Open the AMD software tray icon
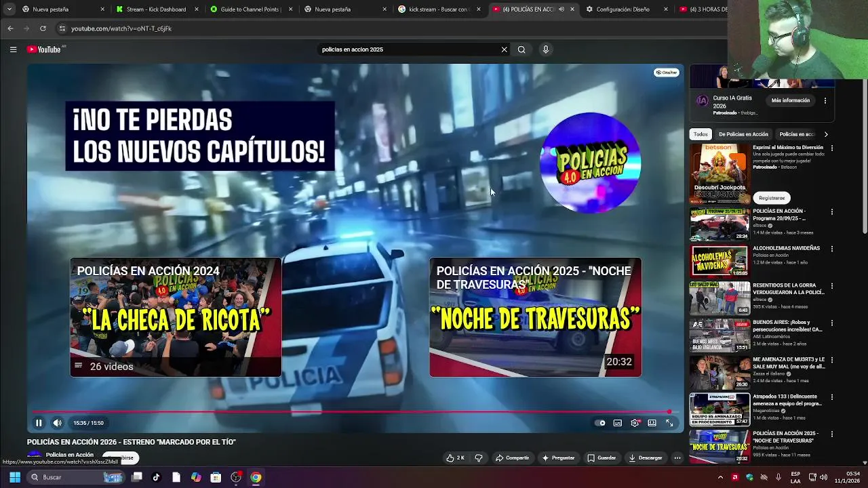The width and height of the screenshot is (868, 488). coord(734,477)
